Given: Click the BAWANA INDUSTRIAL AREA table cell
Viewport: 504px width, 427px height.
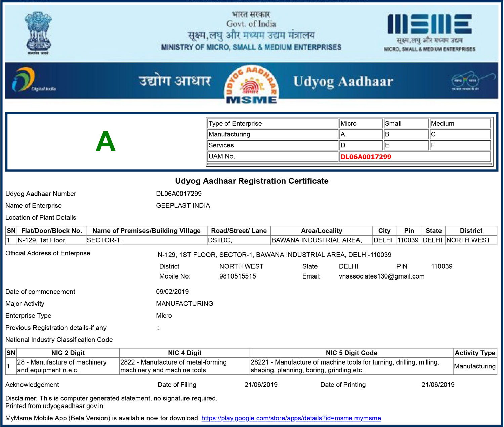Looking at the screenshot, I should 321,240.
